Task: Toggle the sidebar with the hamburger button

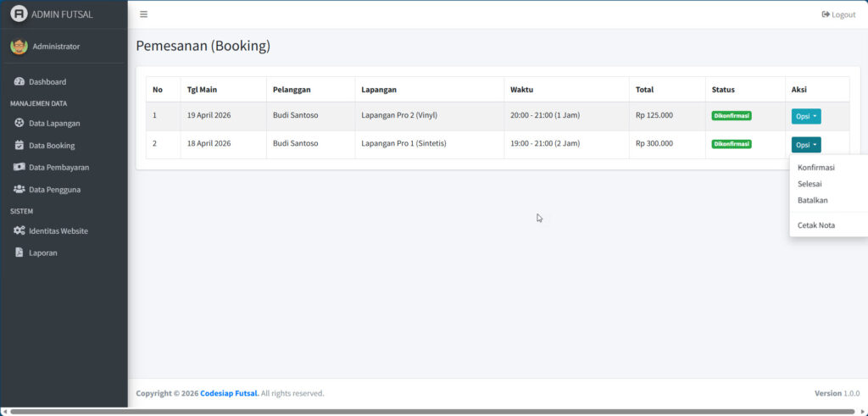Action: (143, 14)
